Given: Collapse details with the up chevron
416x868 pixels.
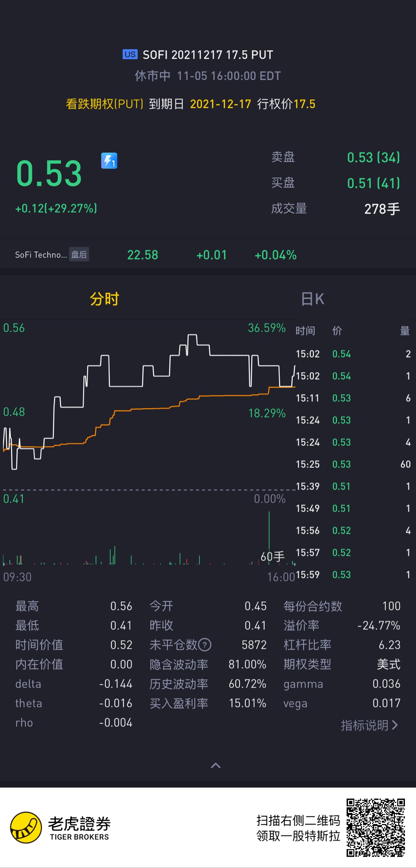Looking at the screenshot, I should click(x=216, y=765).
